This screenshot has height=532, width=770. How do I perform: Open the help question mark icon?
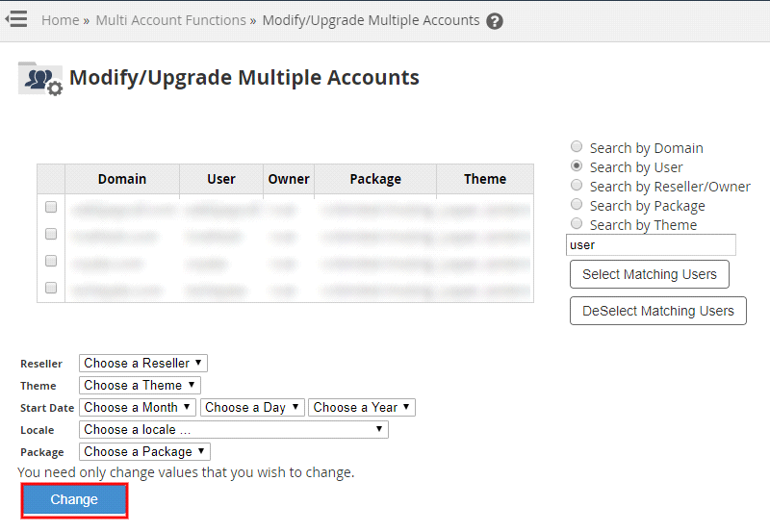click(x=495, y=21)
